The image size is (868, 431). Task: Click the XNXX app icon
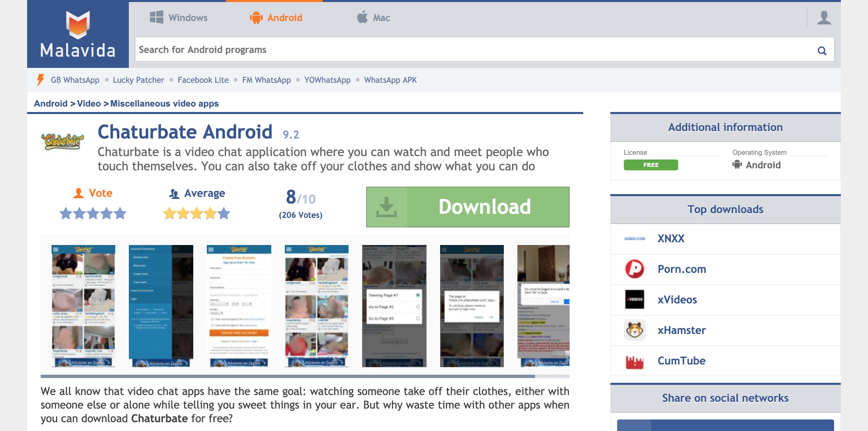(635, 239)
